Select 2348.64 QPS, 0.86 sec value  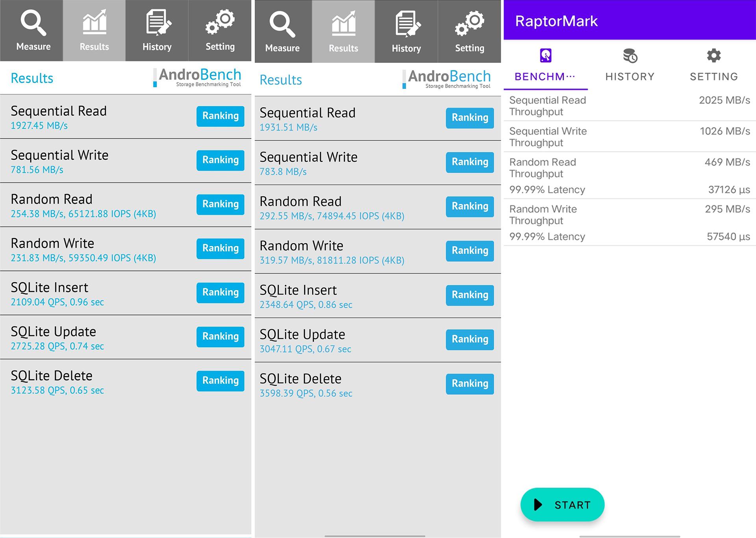point(306,305)
